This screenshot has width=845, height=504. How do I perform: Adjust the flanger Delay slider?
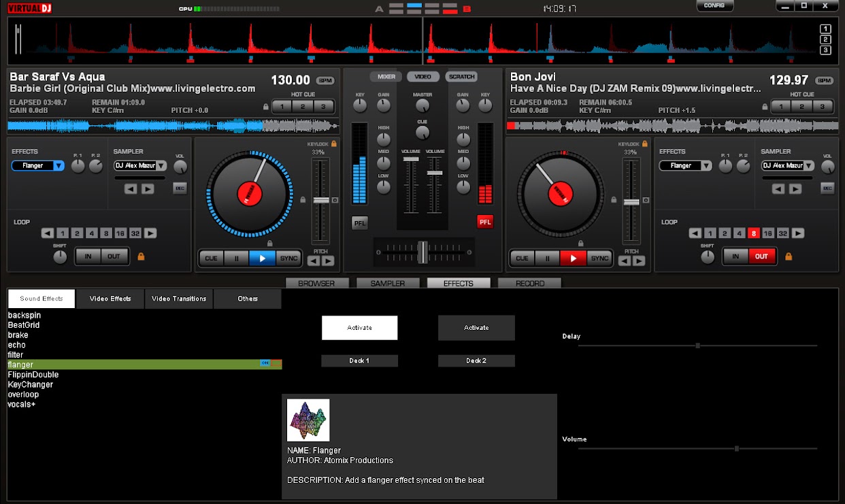coord(697,346)
